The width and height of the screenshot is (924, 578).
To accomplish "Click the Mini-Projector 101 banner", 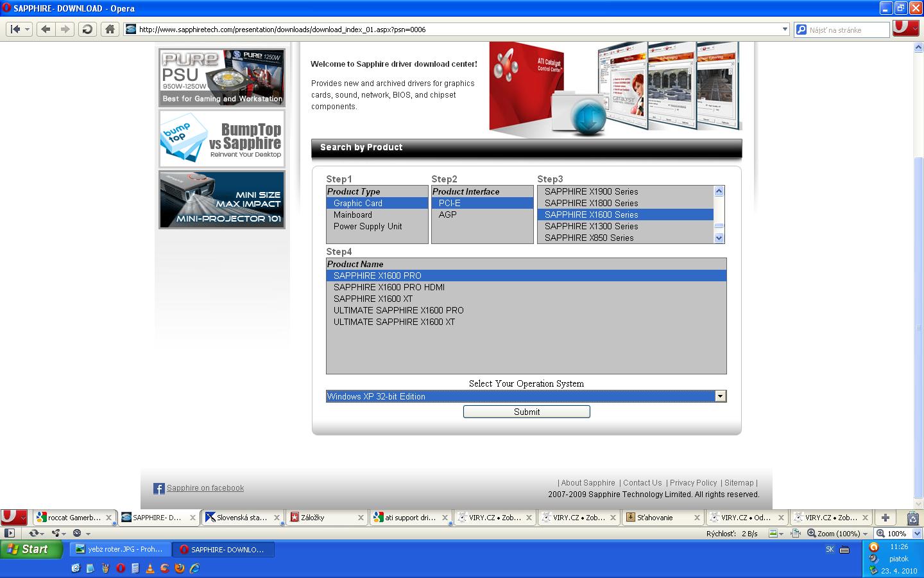I will click(222, 200).
